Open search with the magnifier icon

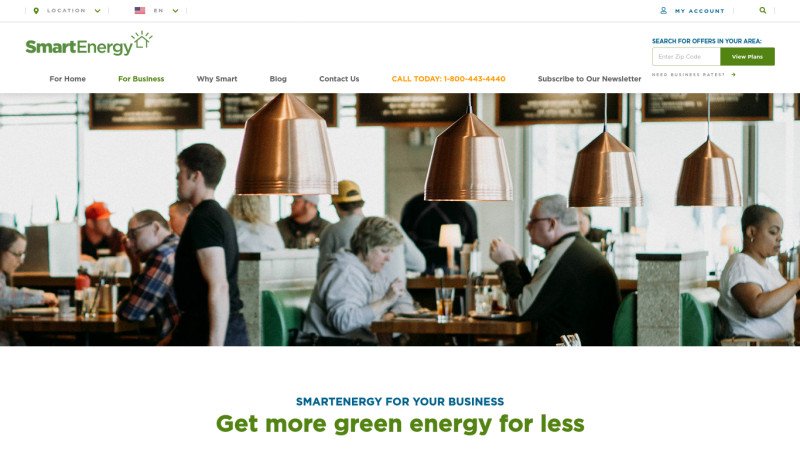click(763, 10)
